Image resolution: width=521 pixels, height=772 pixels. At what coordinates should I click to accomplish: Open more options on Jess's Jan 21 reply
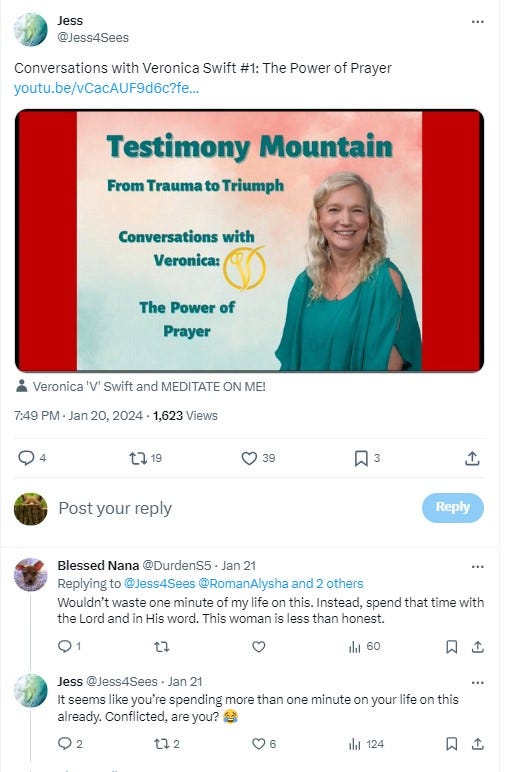[477, 683]
